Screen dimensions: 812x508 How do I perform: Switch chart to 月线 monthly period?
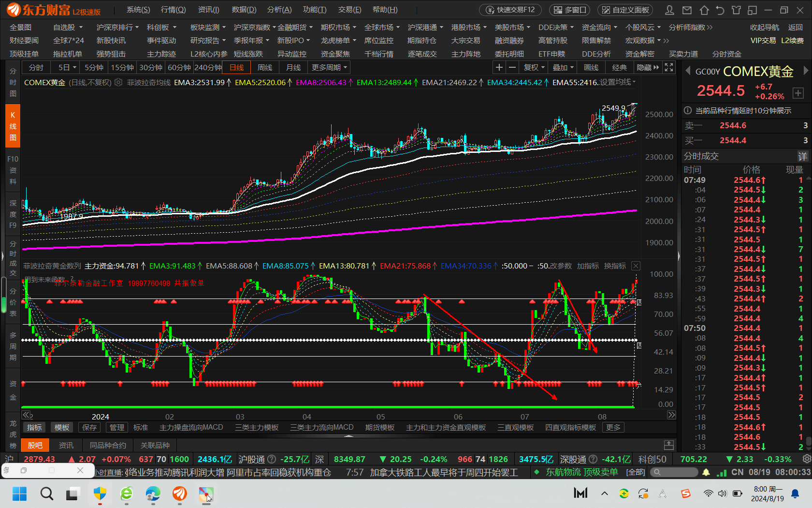(x=293, y=67)
